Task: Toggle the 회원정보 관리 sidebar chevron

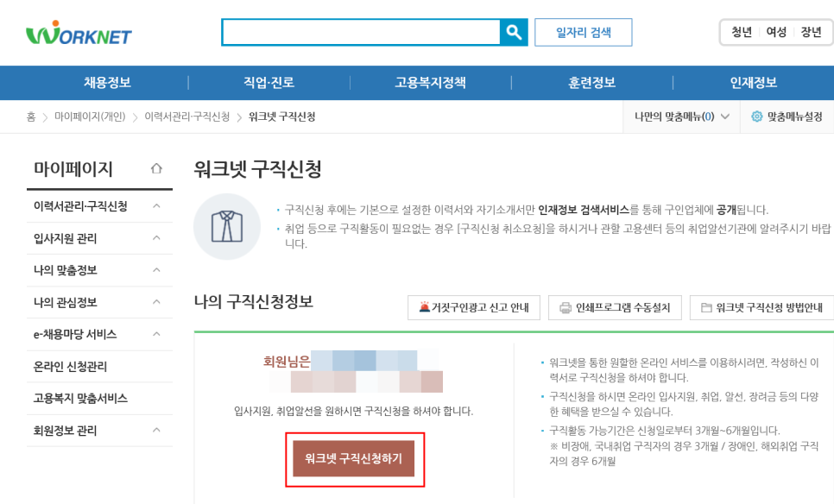Action: [x=156, y=430]
